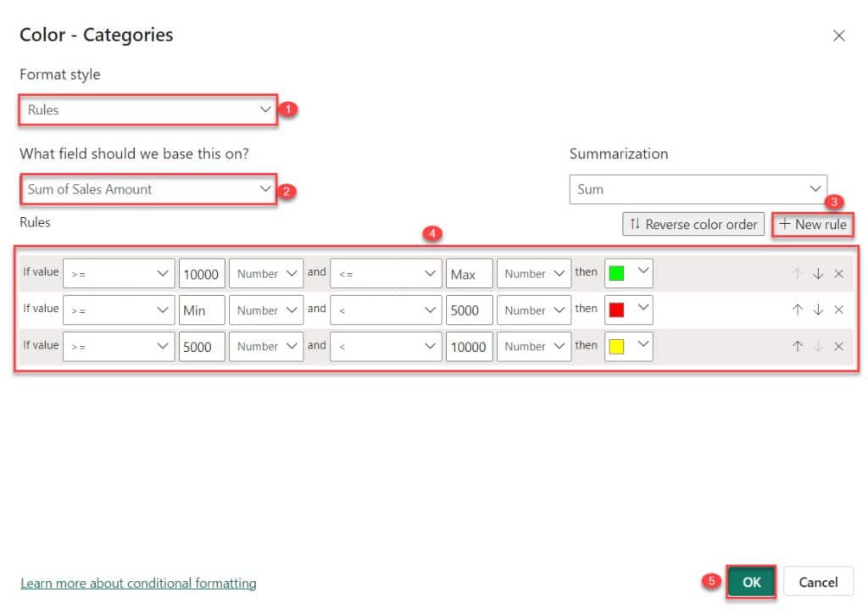Screen dimensions: 868x614
Task: Open second Number type dropdown in yellow rule
Action: point(534,347)
